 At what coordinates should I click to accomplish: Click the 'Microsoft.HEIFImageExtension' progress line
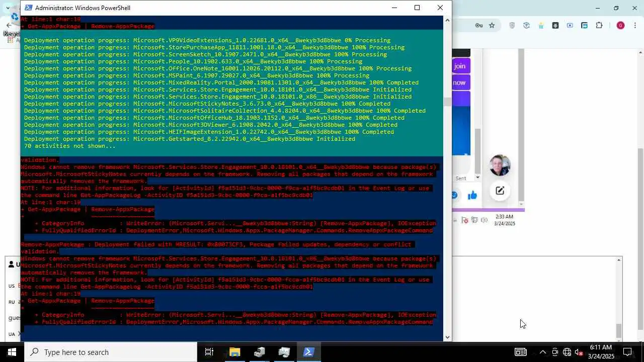tap(209, 132)
